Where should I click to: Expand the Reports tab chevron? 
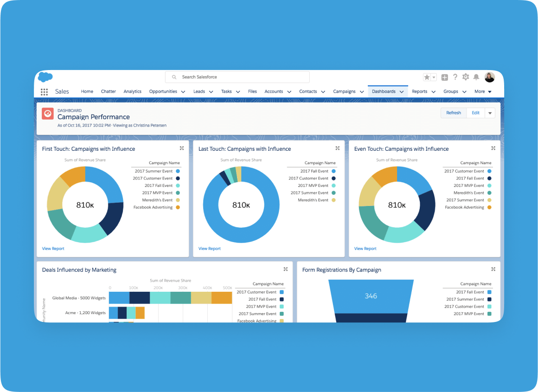click(x=434, y=92)
